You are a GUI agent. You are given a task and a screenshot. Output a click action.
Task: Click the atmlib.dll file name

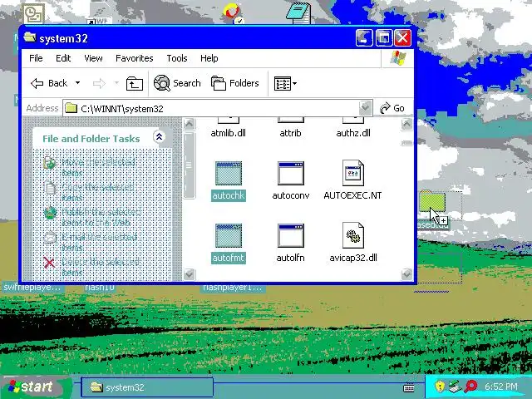click(x=229, y=133)
